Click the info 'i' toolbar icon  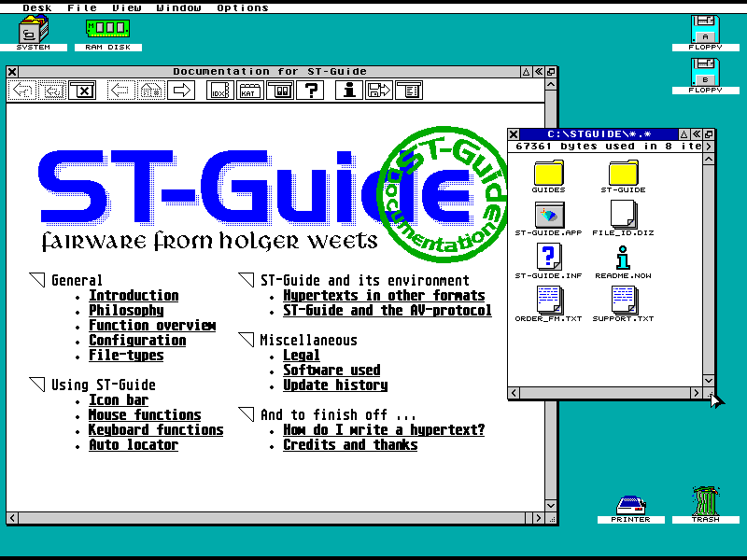(350, 91)
